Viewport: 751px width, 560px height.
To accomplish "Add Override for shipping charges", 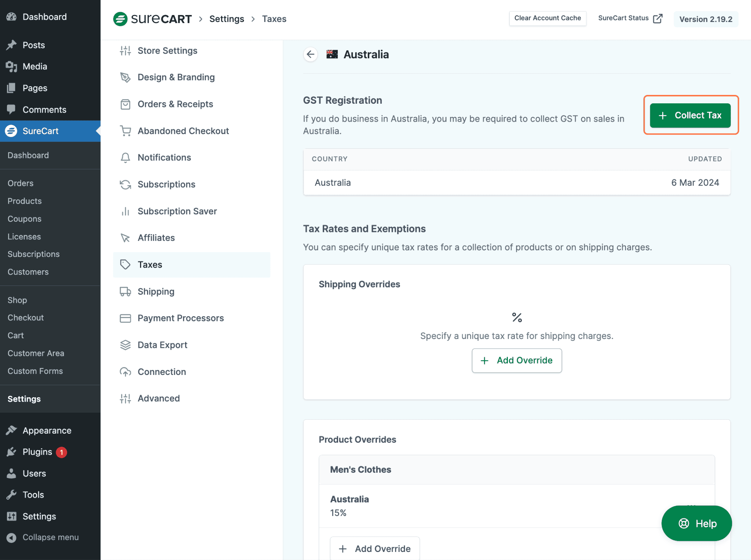I will click(x=517, y=360).
